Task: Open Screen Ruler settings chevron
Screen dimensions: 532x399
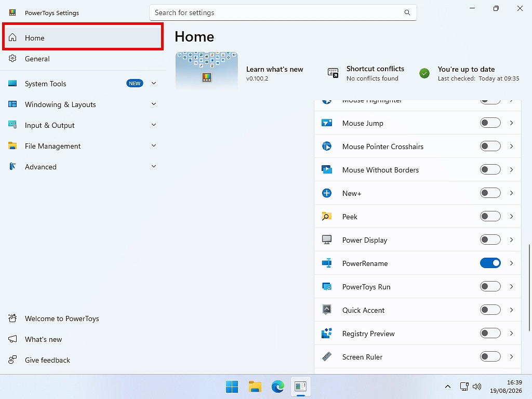Action: point(511,356)
